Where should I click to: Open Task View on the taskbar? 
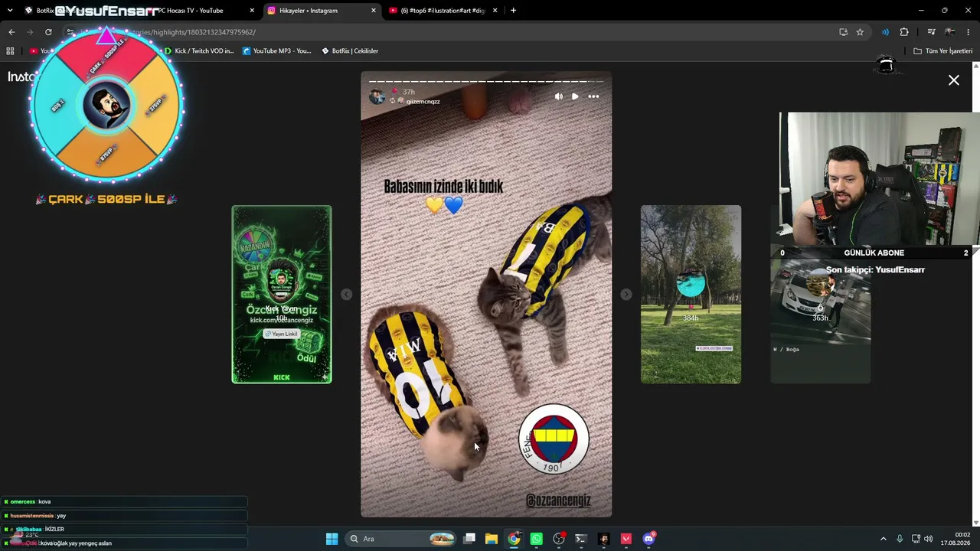point(469,539)
